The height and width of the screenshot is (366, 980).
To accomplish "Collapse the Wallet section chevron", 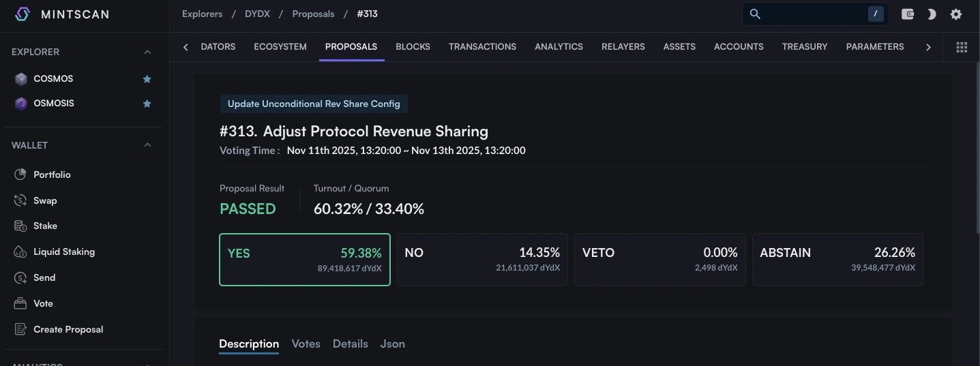I will tap(147, 145).
